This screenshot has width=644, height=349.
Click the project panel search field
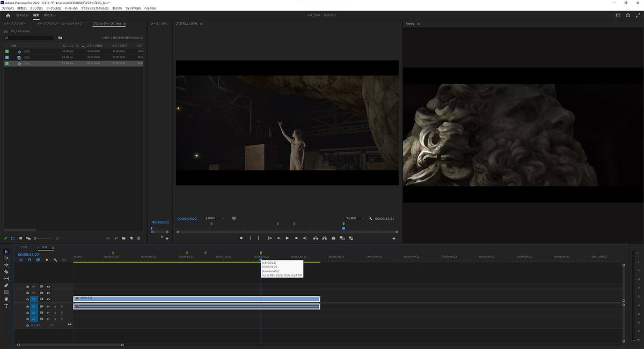coord(30,38)
